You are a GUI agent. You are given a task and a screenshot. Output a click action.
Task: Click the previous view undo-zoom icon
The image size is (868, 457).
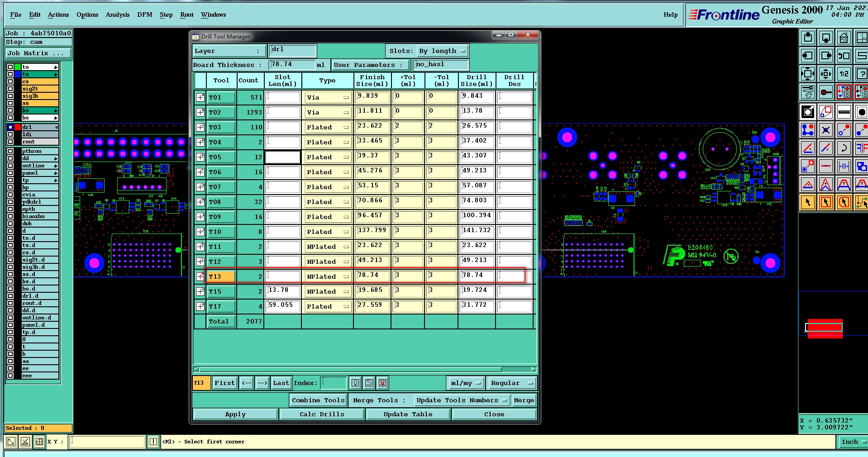coord(844,56)
